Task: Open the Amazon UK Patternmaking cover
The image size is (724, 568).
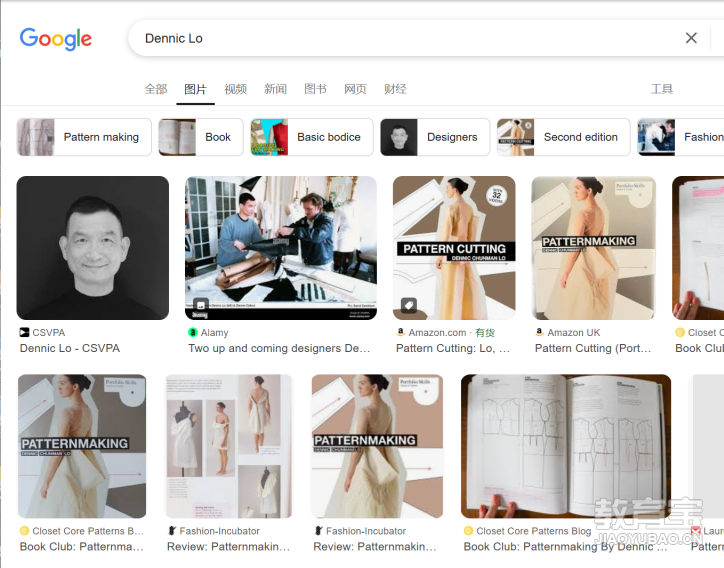Action: 593,248
